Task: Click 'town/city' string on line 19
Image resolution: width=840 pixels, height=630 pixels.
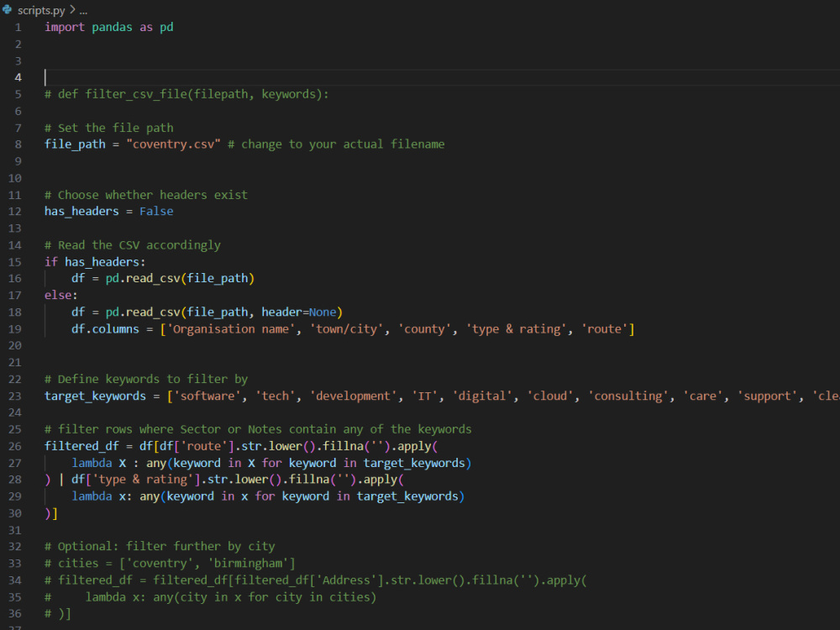Action: pos(346,329)
